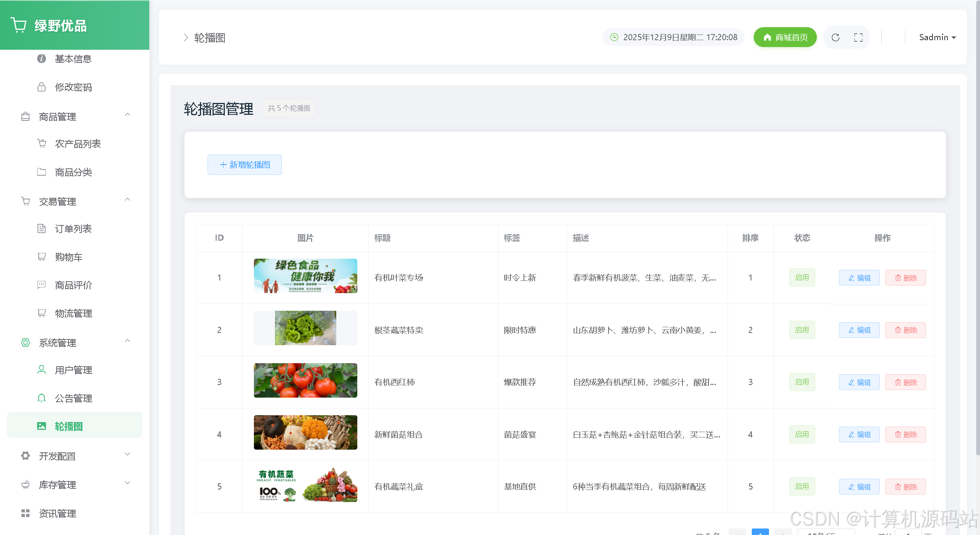Open 公告管理 bell icon item
The image size is (980, 535).
(x=41, y=398)
